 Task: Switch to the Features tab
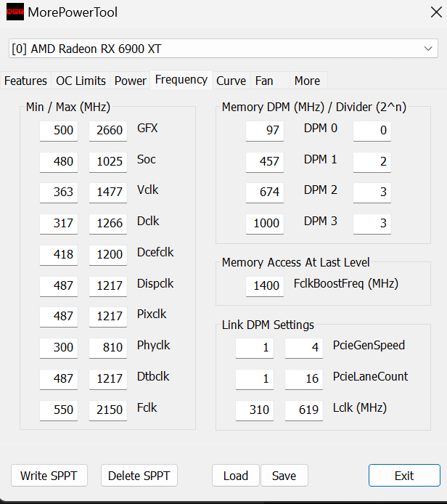(25, 81)
